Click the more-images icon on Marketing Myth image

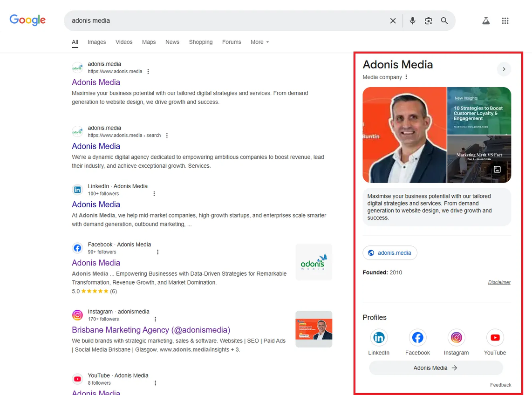point(497,170)
